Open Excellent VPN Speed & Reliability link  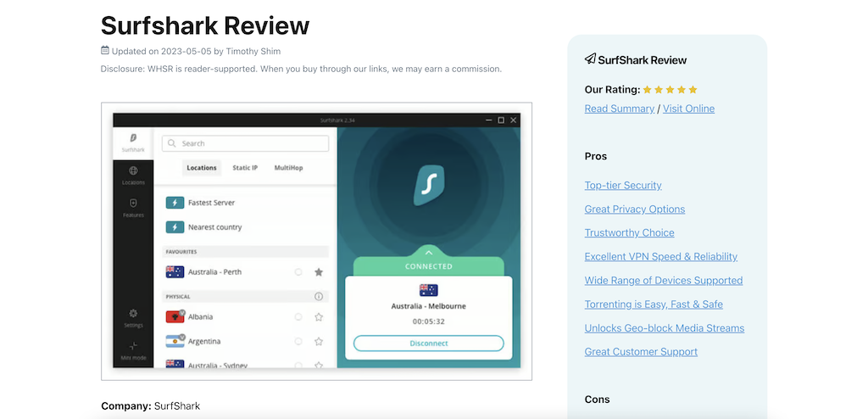tap(661, 257)
